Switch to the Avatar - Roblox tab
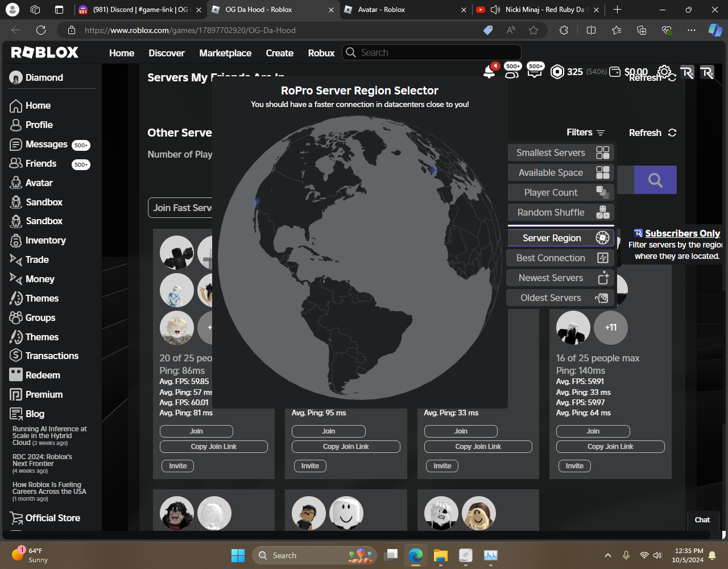Image resolution: width=728 pixels, height=569 pixels. coord(404,10)
